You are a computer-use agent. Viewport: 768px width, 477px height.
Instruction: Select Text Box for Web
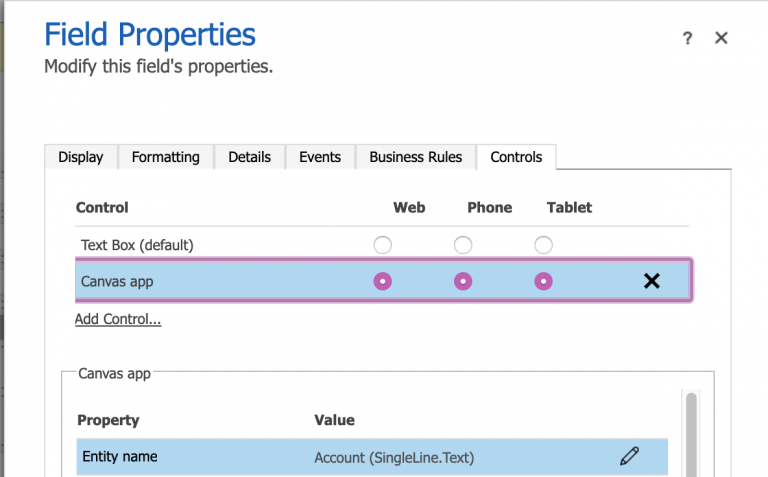tap(382, 245)
